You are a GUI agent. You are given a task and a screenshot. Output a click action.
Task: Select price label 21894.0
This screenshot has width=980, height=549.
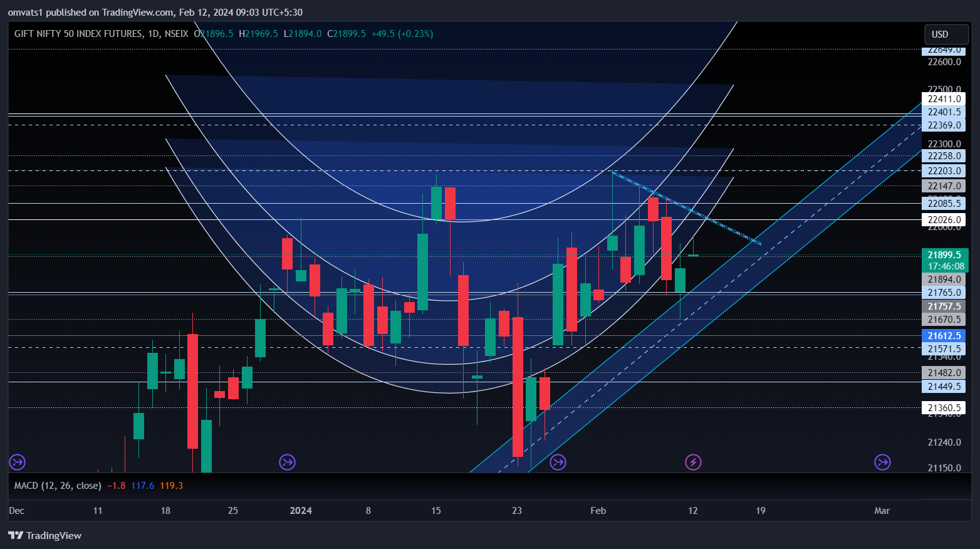(x=944, y=280)
